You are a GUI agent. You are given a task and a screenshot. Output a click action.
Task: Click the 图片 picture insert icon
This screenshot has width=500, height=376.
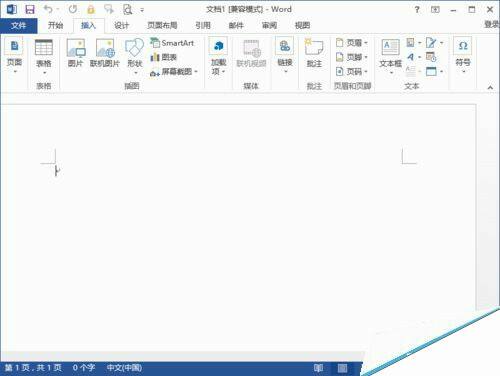coord(75,53)
